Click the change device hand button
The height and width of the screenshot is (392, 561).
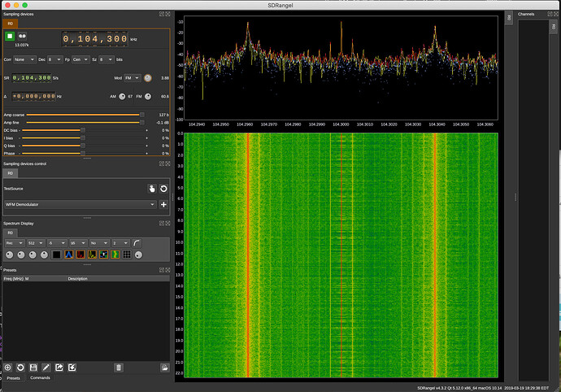click(151, 188)
